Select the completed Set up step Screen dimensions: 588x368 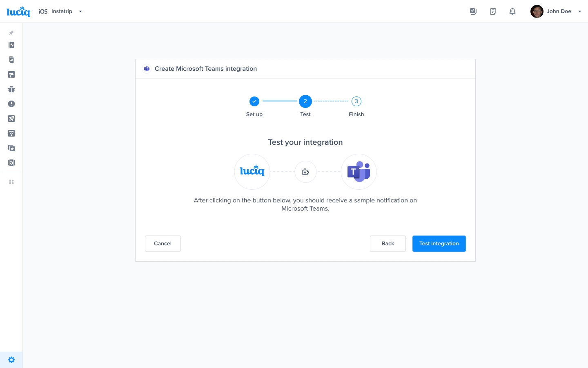pyautogui.click(x=254, y=101)
